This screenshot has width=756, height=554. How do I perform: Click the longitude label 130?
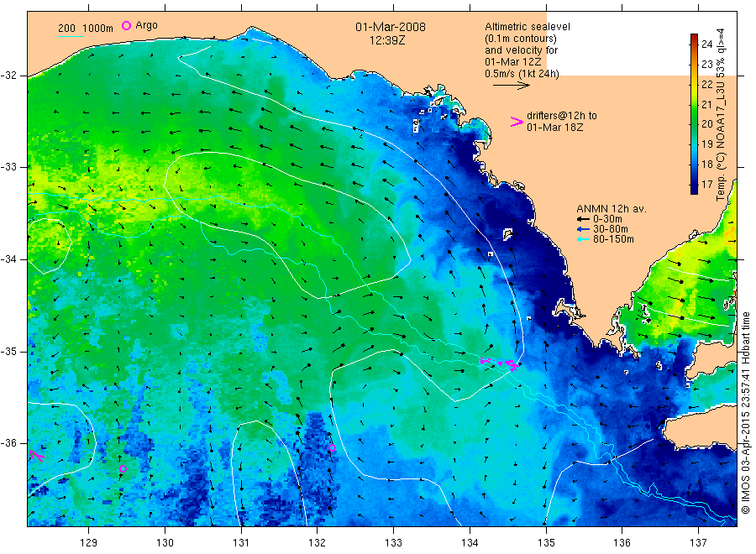click(165, 543)
